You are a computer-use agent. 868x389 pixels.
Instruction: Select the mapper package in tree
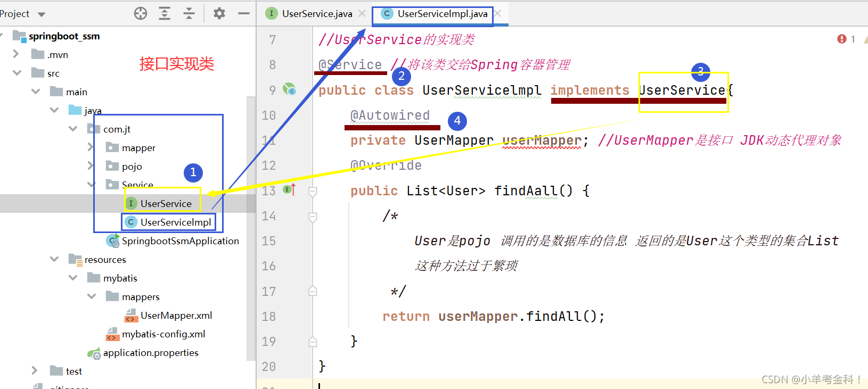coord(138,148)
